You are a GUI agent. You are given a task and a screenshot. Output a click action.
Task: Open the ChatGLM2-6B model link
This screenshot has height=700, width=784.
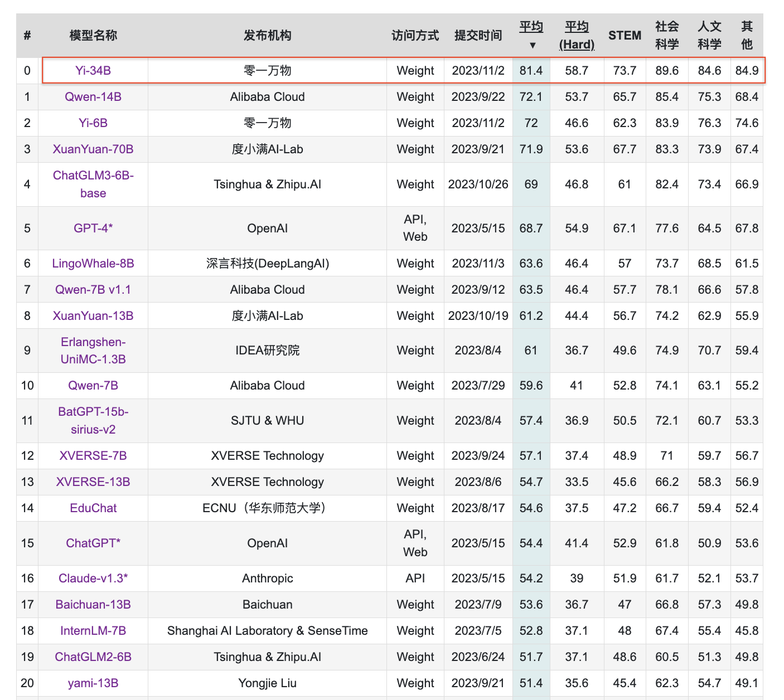tap(93, 657)
